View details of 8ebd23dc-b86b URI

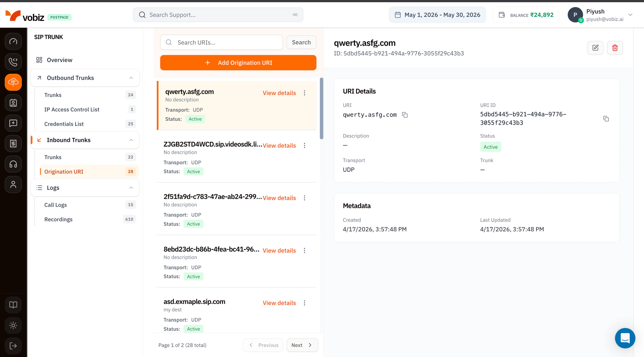[x=279, y=250]
